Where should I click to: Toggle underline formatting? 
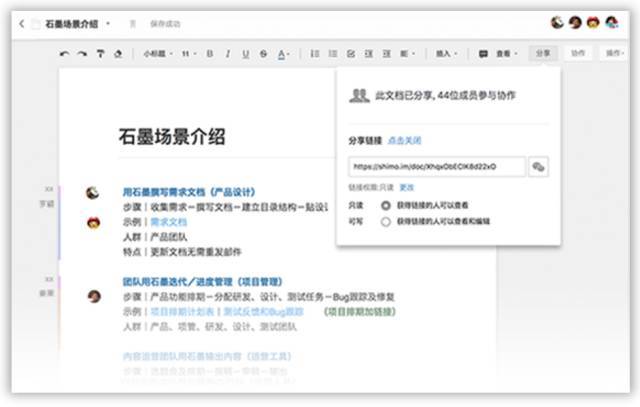(245, 54)
